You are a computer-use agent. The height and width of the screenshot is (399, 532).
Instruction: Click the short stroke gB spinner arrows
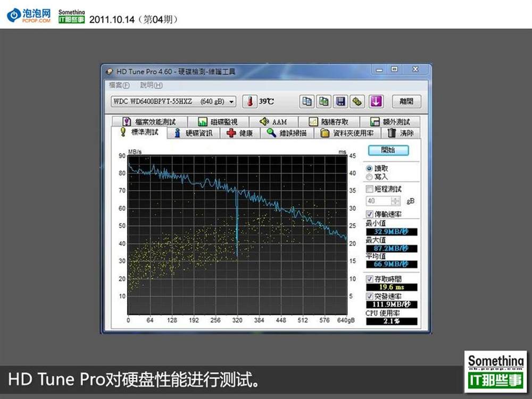pos(396,201)
